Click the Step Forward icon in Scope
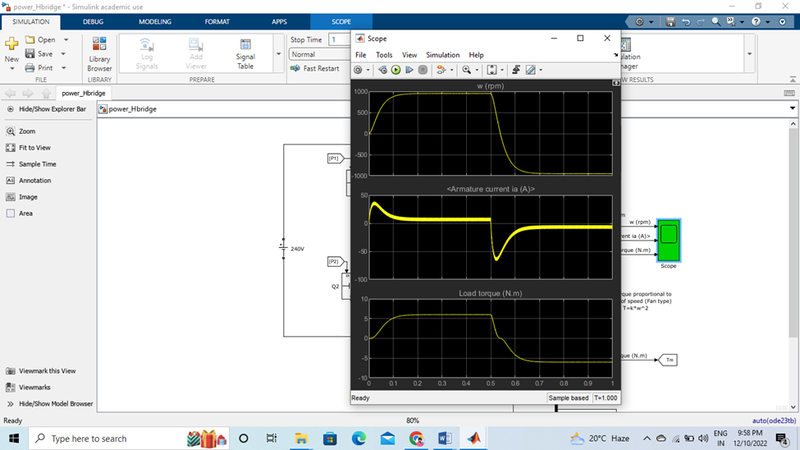This screenshot has height=450, width=800. pos(409,70)
